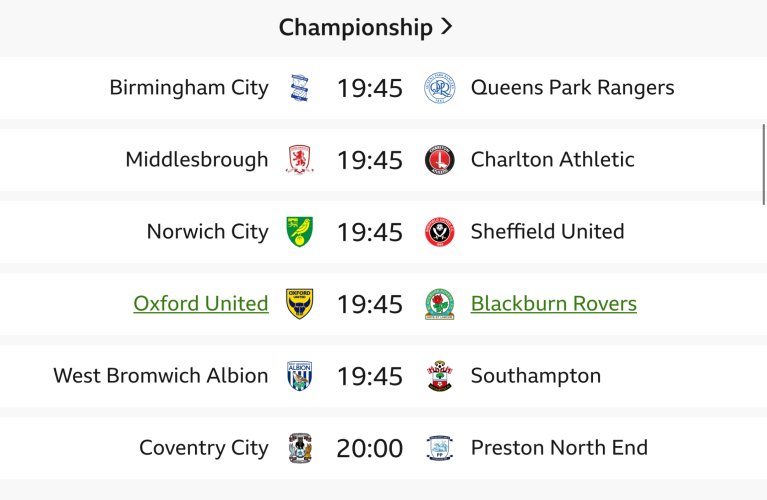
Task: Click the West Bromwich Albion crest
Action: (x=299, y=376)
